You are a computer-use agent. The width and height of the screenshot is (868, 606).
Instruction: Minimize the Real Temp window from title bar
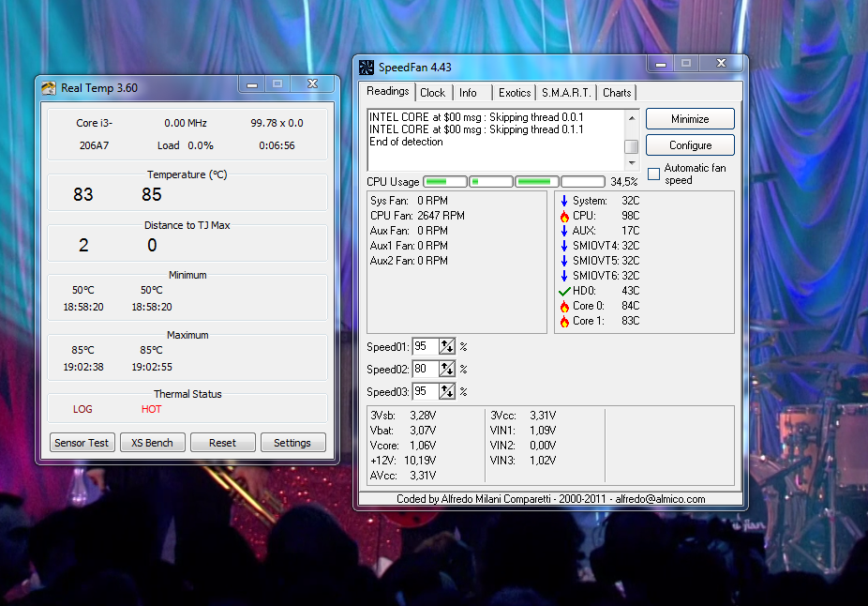click(x=252, y=84)
